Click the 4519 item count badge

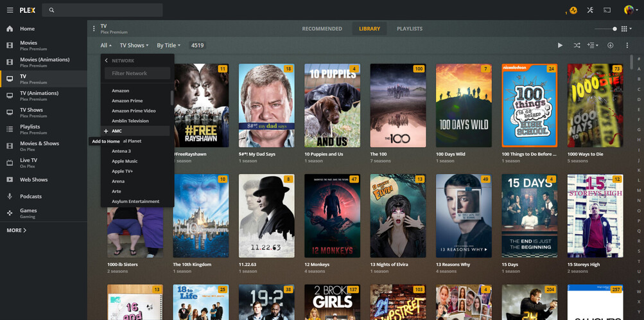click(x=198, y=45)
